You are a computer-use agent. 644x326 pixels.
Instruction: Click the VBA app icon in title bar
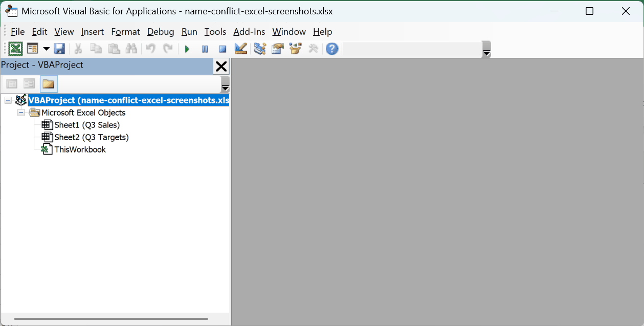coord(12,11)
